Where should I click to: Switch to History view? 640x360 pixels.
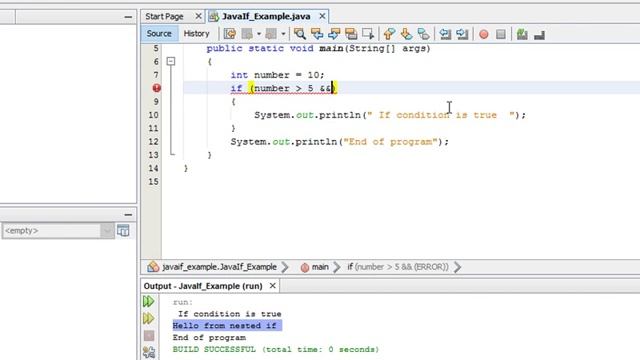[196, 33]
